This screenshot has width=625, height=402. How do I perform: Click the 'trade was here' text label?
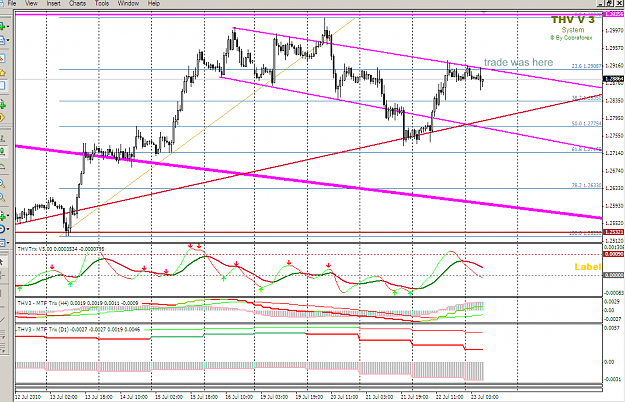pyautogui.click(x=518, y=62)
